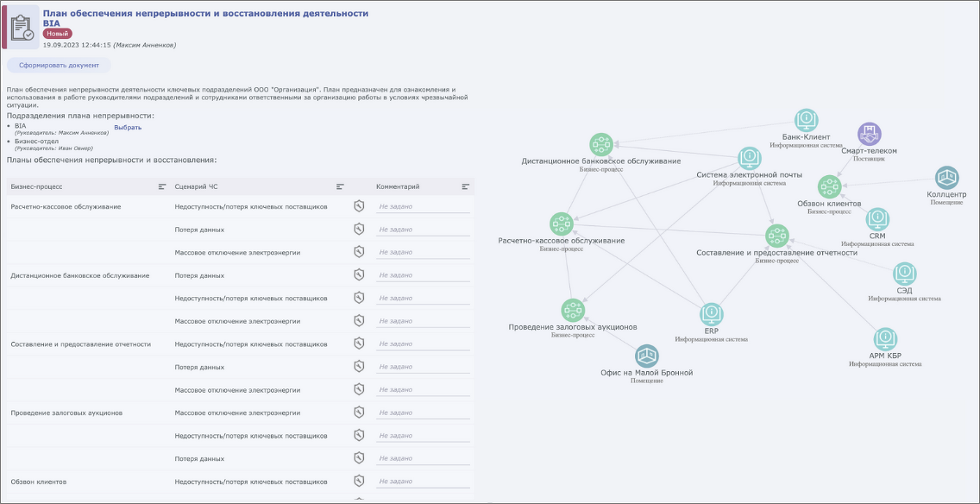Viewport: 980px width, 504px height.
Task: Click the Новый status badge
Action: click(57, 34)
